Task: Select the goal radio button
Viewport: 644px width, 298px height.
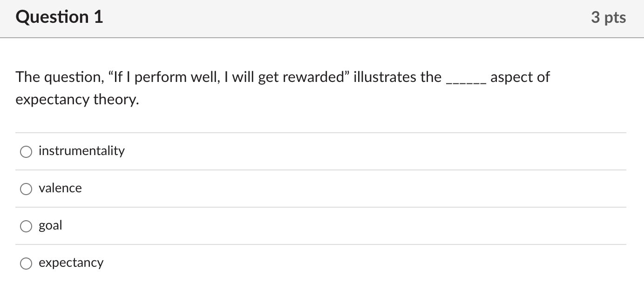Action: (26, 226)
